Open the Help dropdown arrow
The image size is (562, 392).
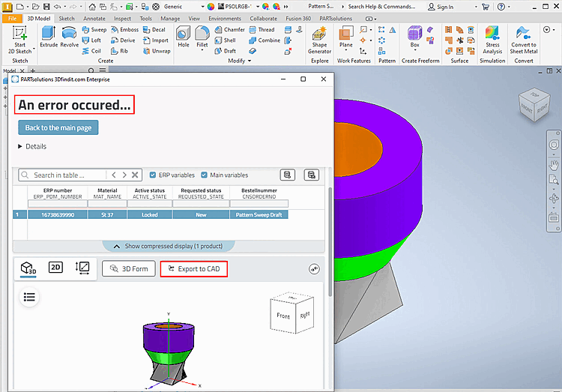509,7
